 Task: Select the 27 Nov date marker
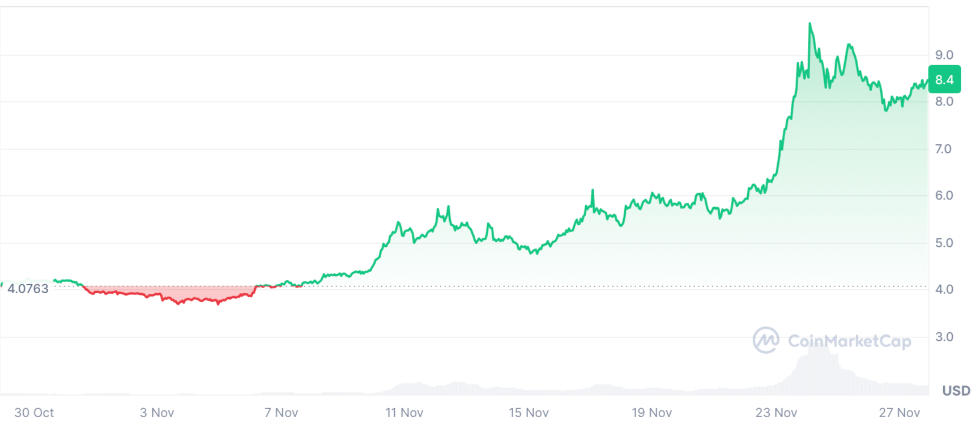900,413
